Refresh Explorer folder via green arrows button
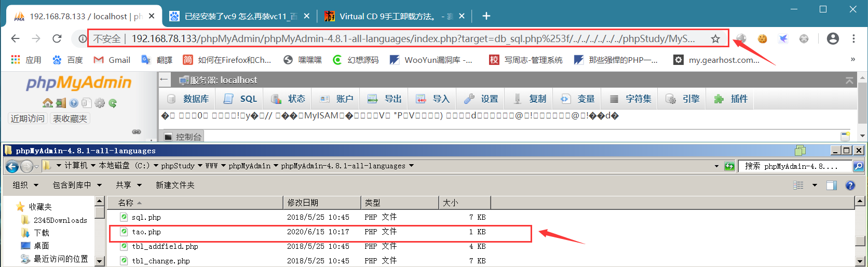This screenshot has height=267, width=868. [729, 166]
